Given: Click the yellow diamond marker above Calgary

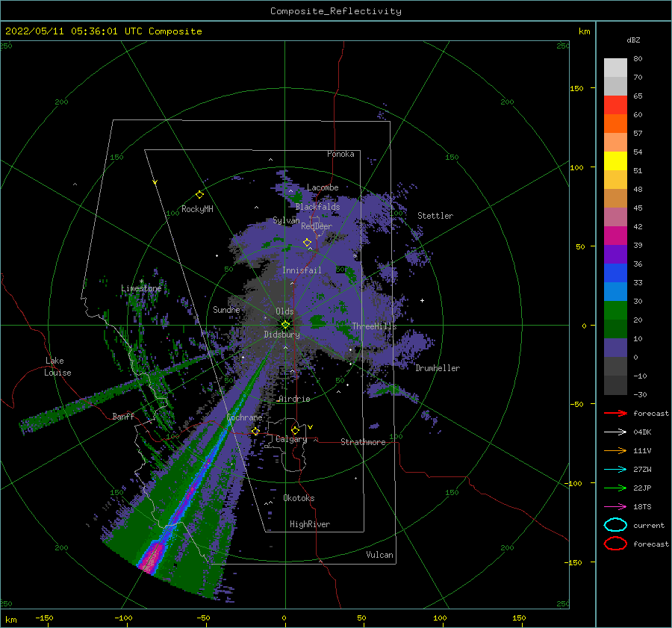Looking at the screenshot, I should [x=295, y=430].
